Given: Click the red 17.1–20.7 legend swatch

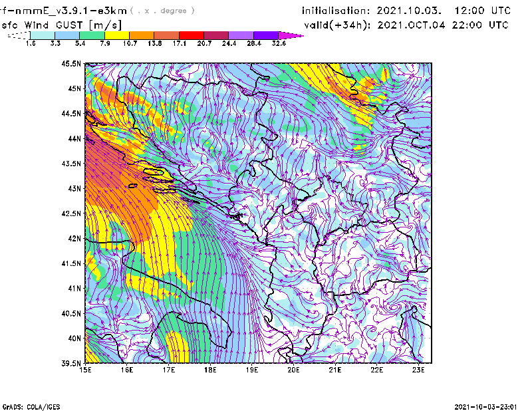Looking at the screenshot, I should pyautogui.click(x=192, y=35).
